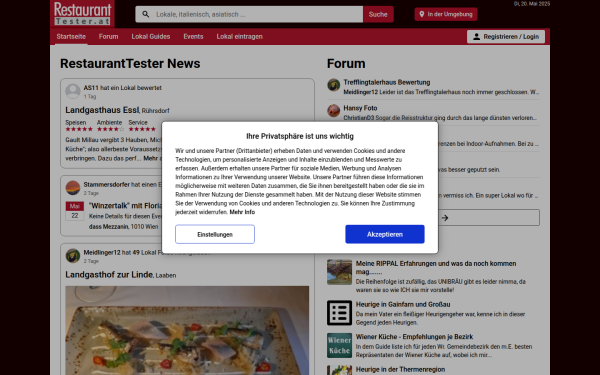Click the Service star rating
The height and width of the screenshot is (375, 600).
tap(142, 129)
